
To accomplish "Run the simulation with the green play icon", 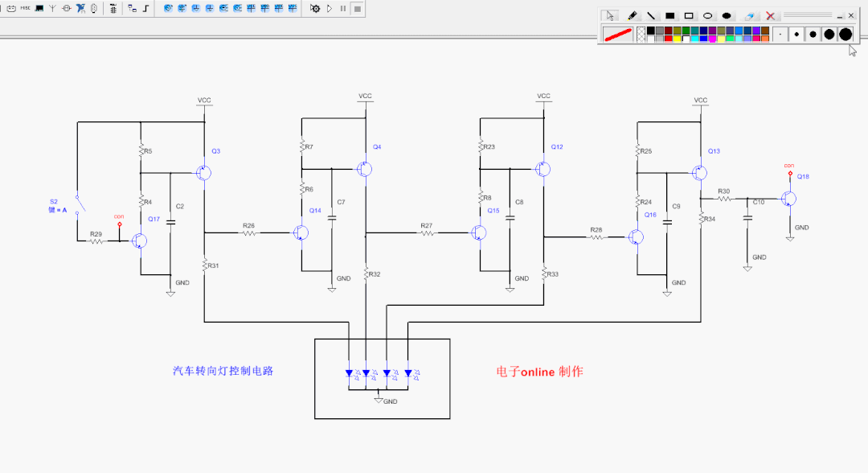I will [x=330, y=9].
